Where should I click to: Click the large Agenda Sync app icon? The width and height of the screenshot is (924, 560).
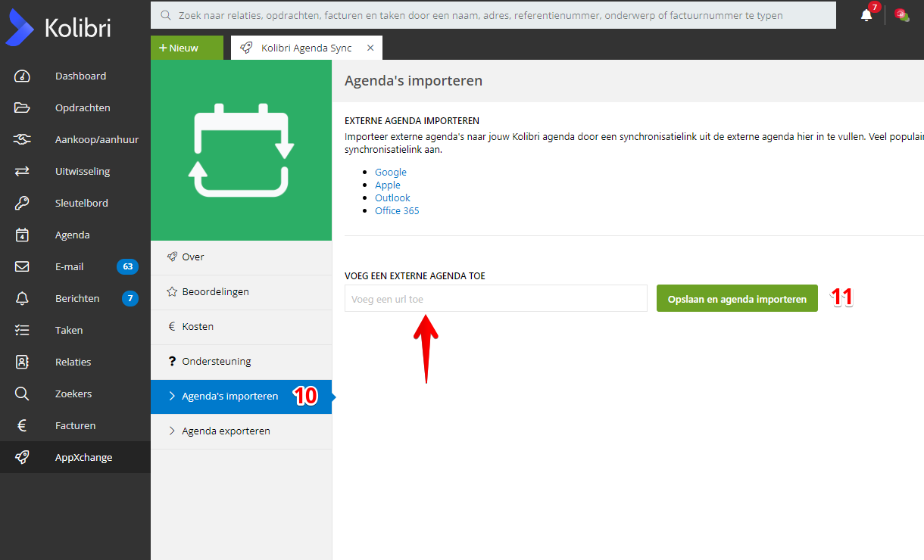(241, 151)
